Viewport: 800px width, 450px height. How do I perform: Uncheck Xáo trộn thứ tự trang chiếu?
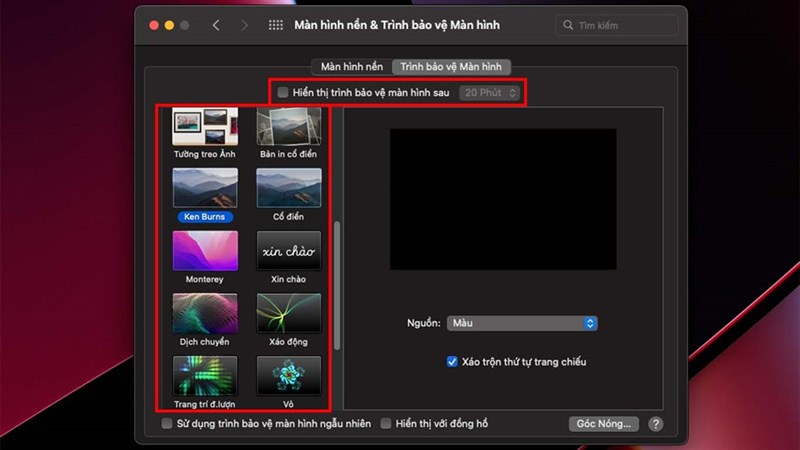click(452, 362)
